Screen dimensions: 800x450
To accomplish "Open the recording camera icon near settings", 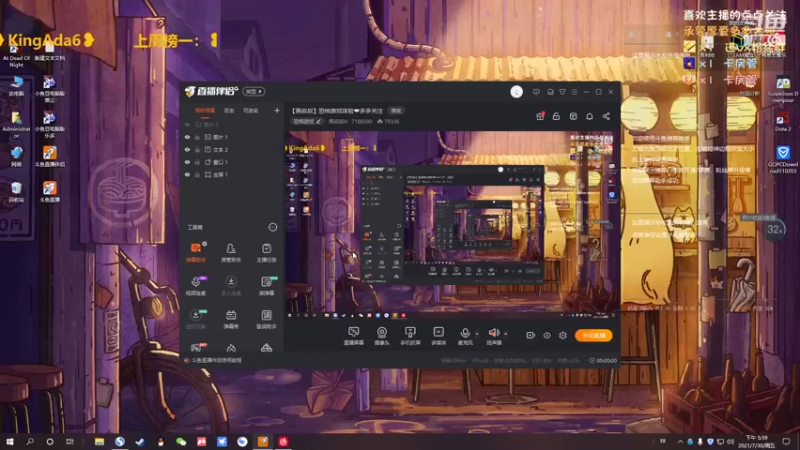I will 531,335.
